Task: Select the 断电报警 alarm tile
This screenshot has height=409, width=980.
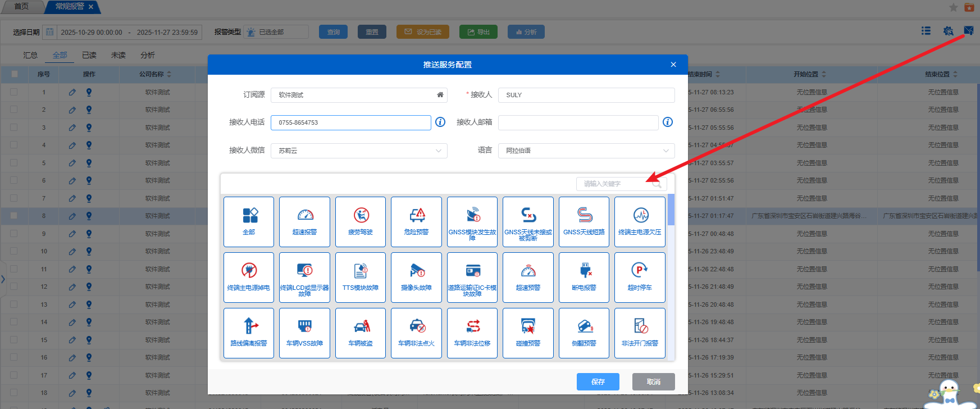Action: (584, 277)
